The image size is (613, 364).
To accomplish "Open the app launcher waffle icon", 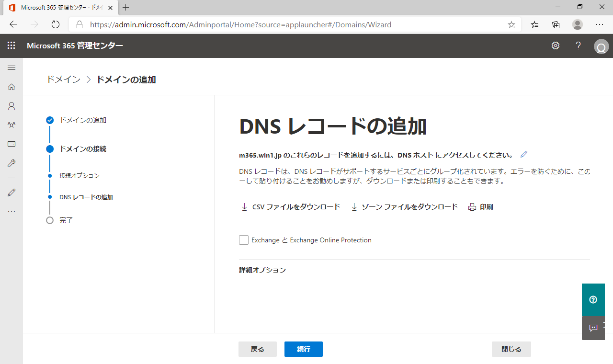I will 11,45.
